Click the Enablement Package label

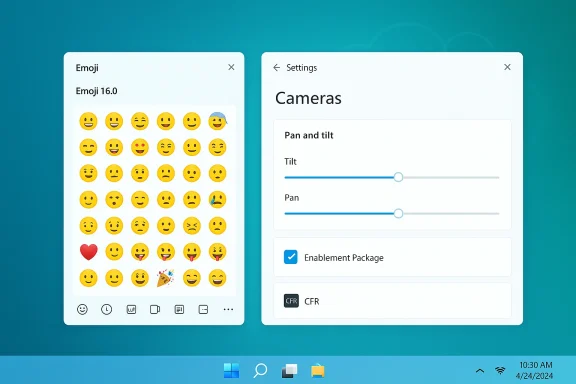pyautogui.click(x=344, y=258)
